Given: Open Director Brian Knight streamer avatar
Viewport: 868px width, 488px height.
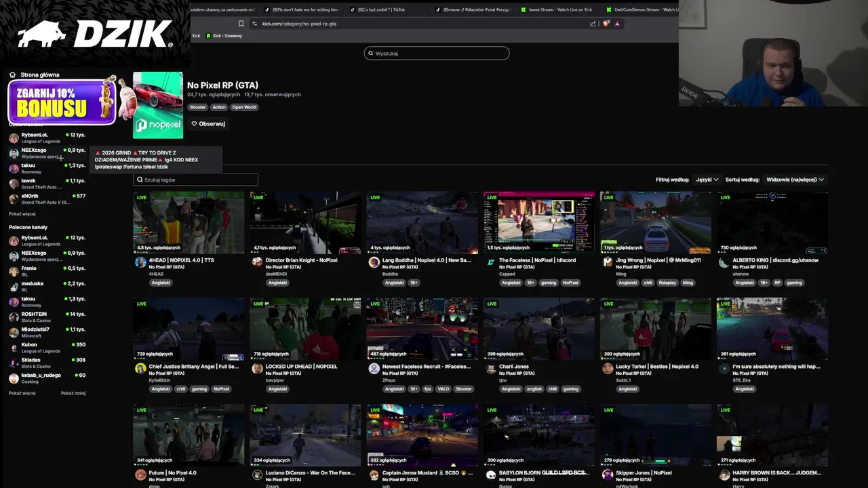Looking at the screenshot, I should pyautogui.click(x=257, y=262).
